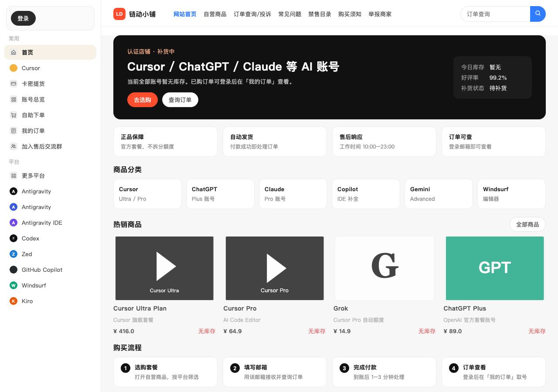Click the 正品保障 feature heading

pos(132,137)
